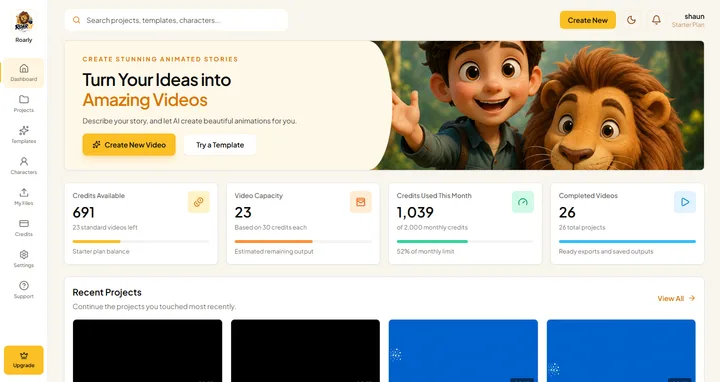Click '52% of monthly limit' text
Viewport: 720px width, 382px height.
[426, 252]
